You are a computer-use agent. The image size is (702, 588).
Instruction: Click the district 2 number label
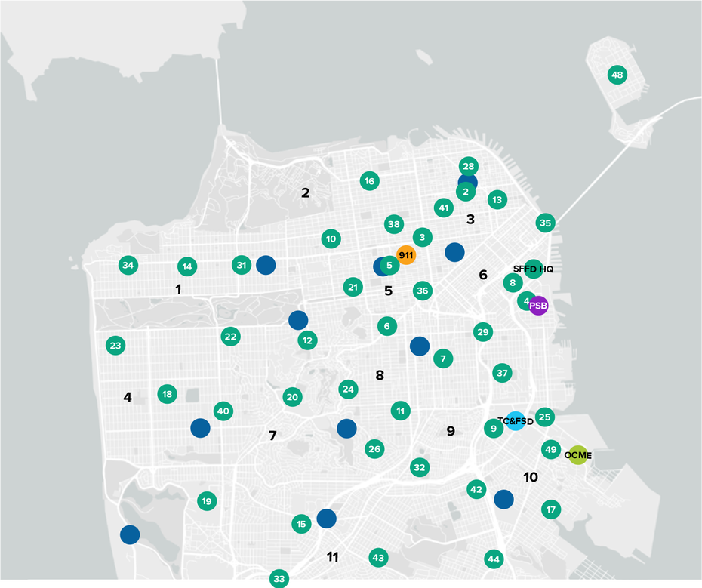coord(306,192)
